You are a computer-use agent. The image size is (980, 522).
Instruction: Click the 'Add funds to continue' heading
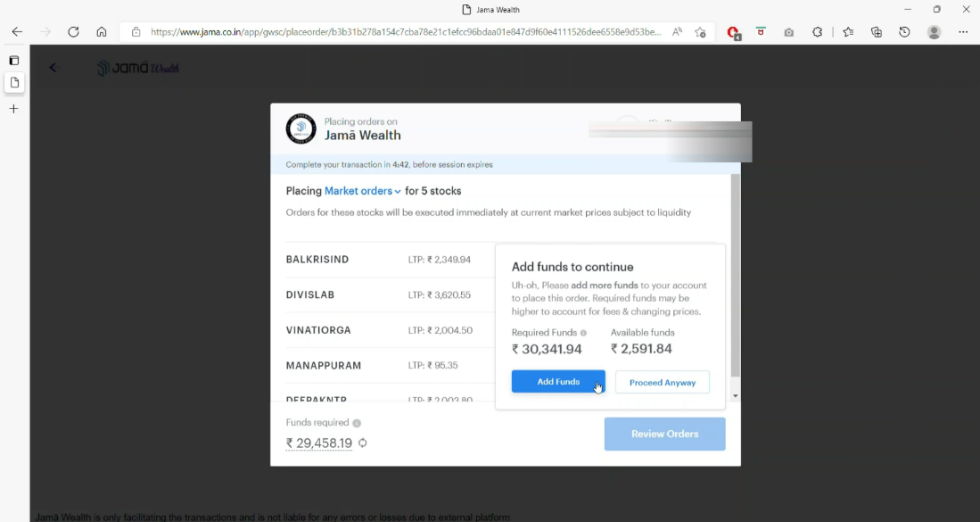pos(572,267)
